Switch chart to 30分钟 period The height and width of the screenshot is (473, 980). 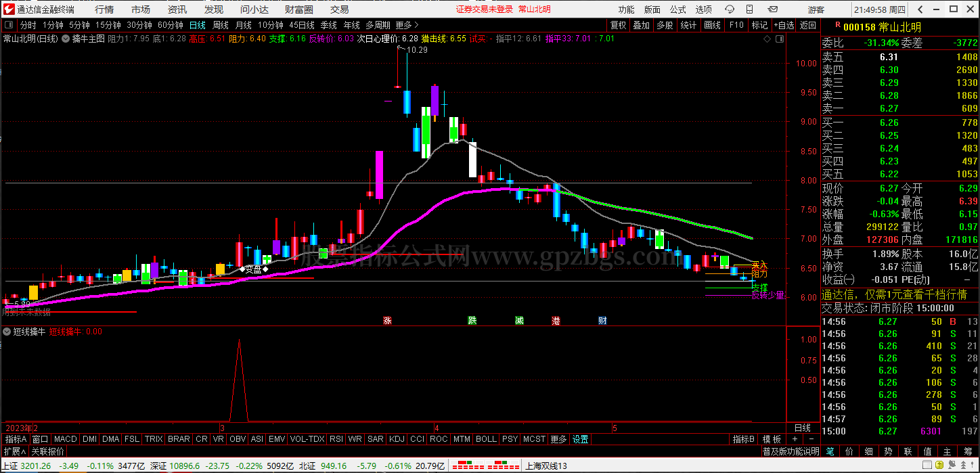pos(139,25)
